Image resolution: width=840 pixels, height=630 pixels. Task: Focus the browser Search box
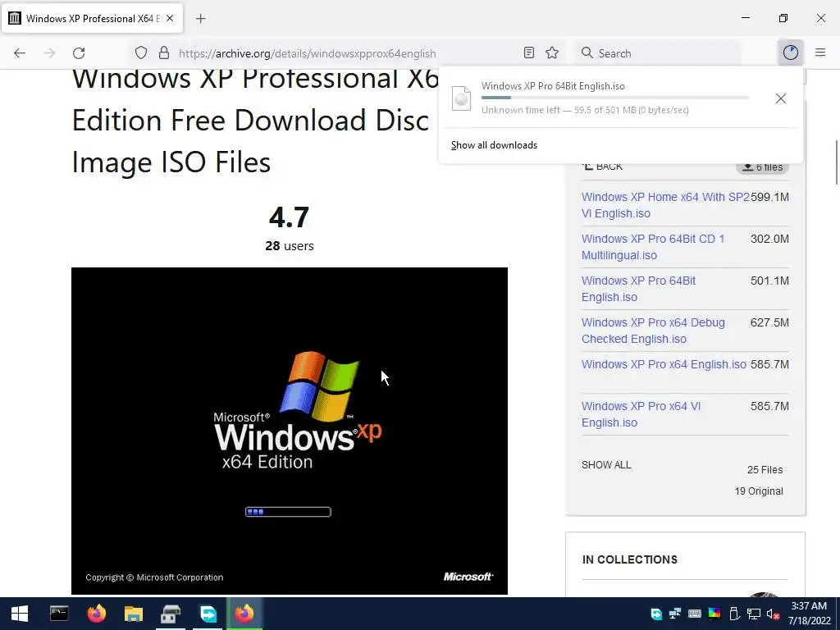[658, 53]
